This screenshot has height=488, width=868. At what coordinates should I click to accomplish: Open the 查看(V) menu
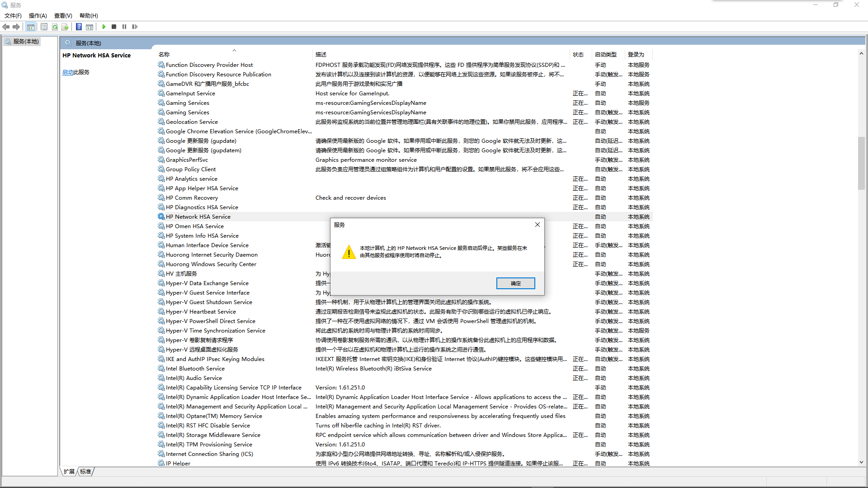coord(63,15)
